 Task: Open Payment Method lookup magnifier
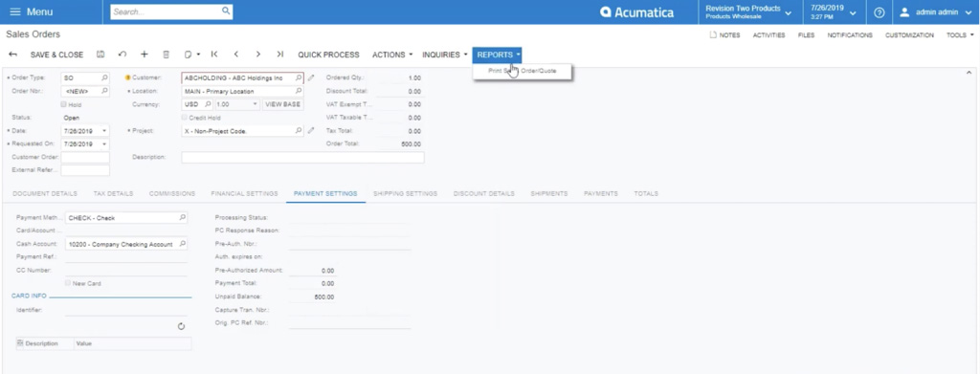pos(182,218)
